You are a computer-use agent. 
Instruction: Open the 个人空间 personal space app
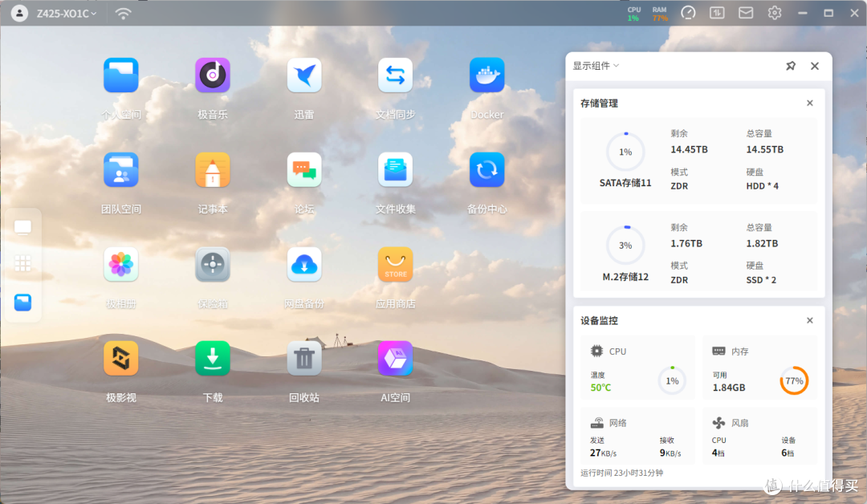pyautogui.click(x=120, y=75)
